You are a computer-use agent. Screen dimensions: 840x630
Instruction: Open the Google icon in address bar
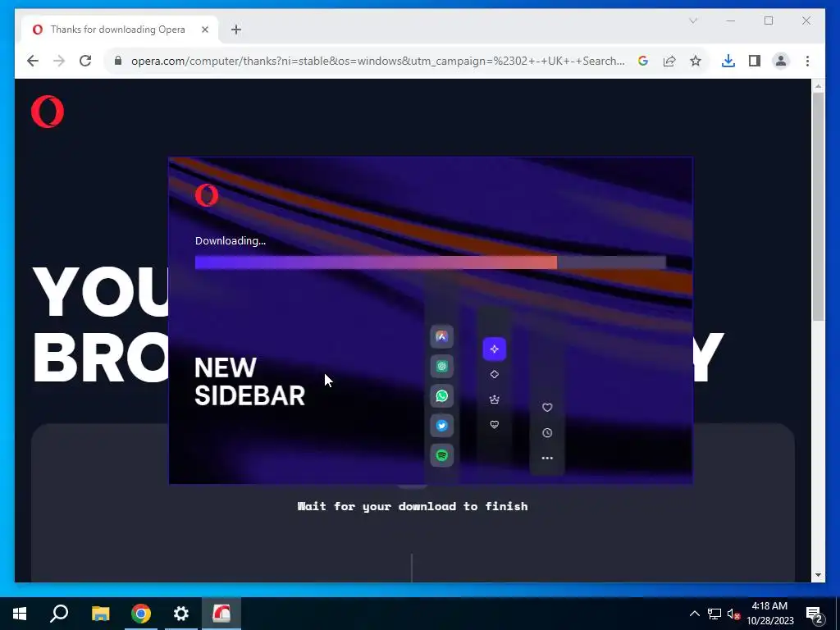coord(643,61)
